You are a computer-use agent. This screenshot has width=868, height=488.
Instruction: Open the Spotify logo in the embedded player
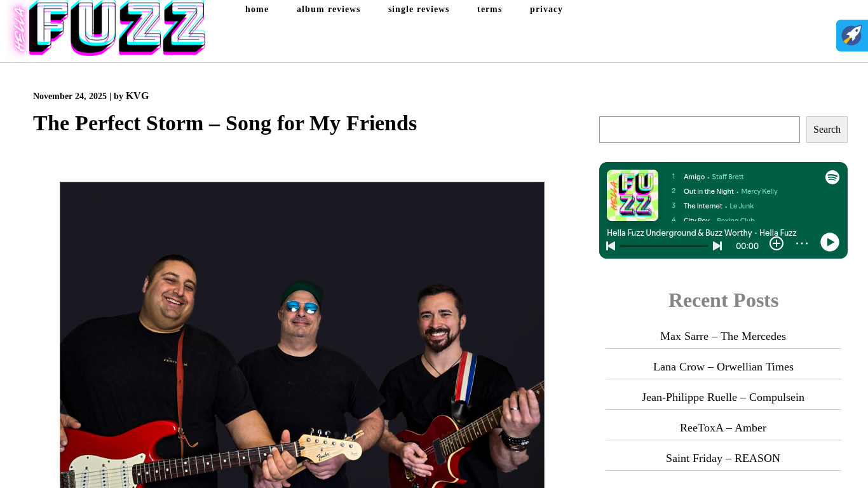point(832,177)
